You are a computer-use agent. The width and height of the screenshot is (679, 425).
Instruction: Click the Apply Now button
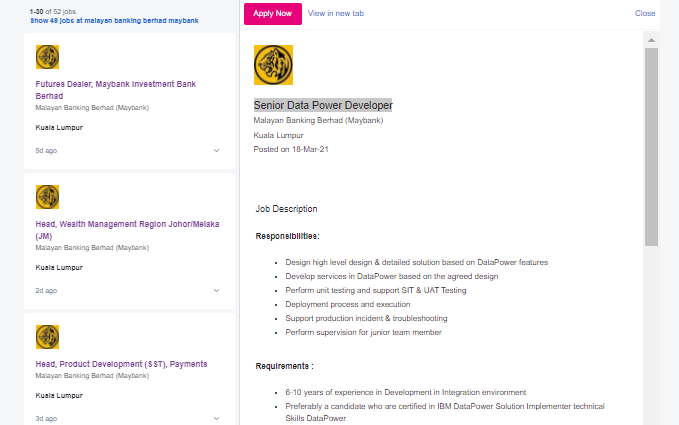click(273, 13)
